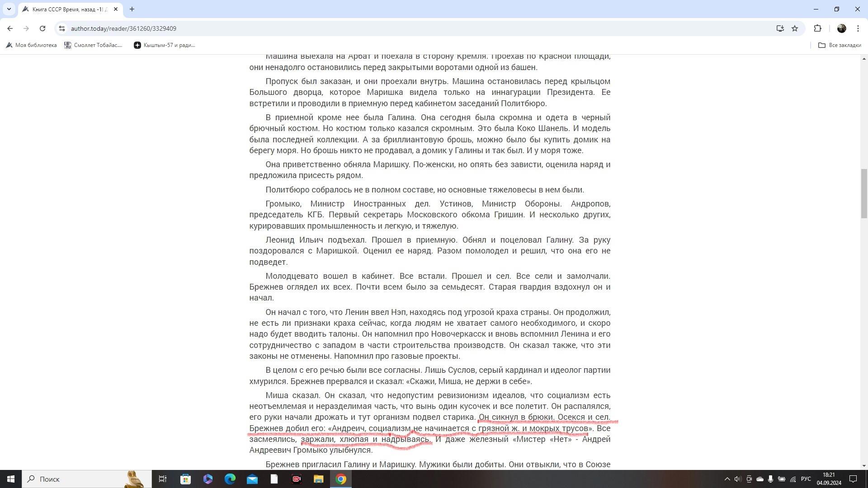Open File Explorer from taskbar

pos(318,479)
